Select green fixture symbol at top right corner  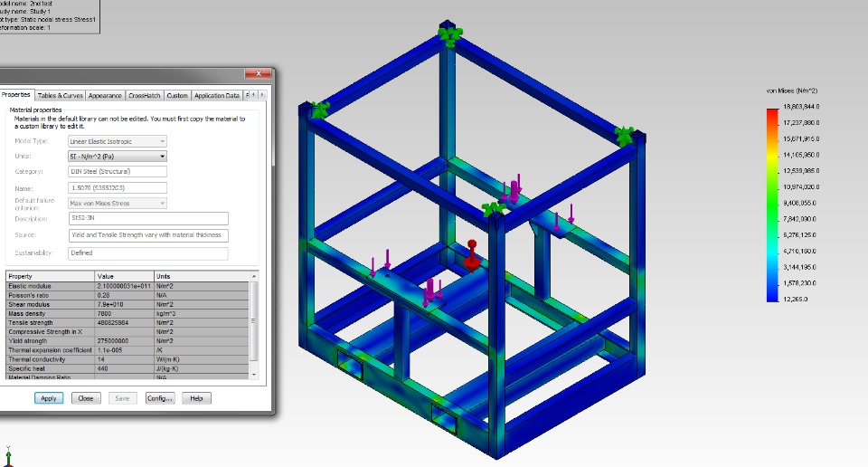625,136
